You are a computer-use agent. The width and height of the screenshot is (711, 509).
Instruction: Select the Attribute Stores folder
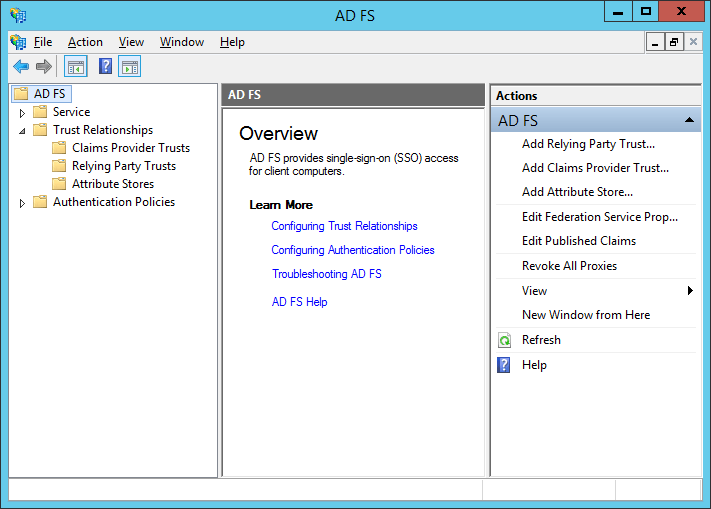coord(112,184)
